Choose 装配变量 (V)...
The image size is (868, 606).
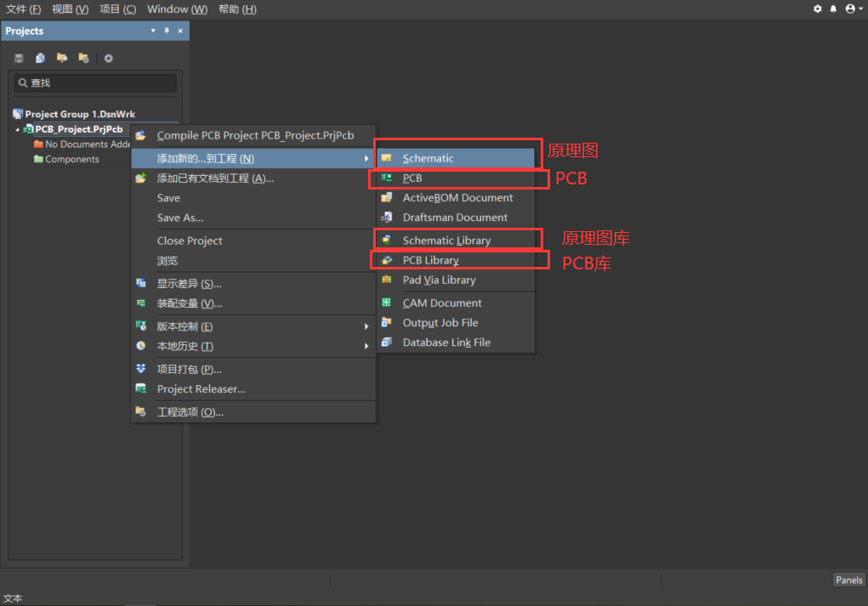coord(253,303)
